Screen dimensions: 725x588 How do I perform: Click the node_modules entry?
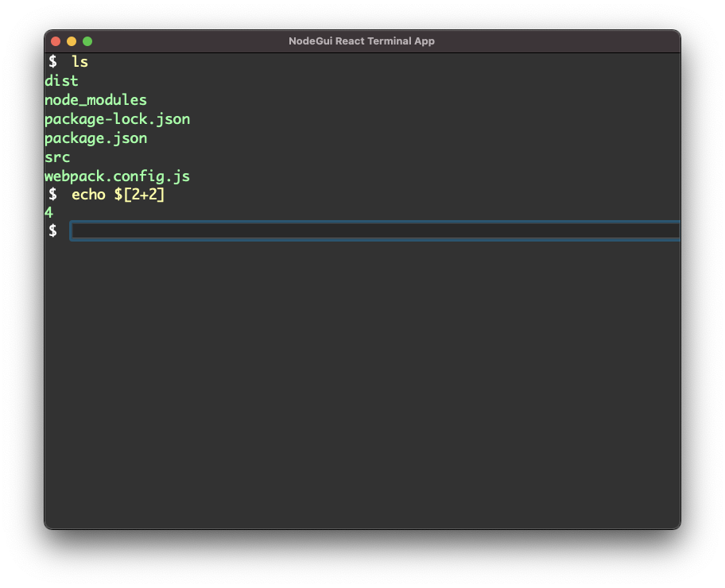click(x=95, y=100)
